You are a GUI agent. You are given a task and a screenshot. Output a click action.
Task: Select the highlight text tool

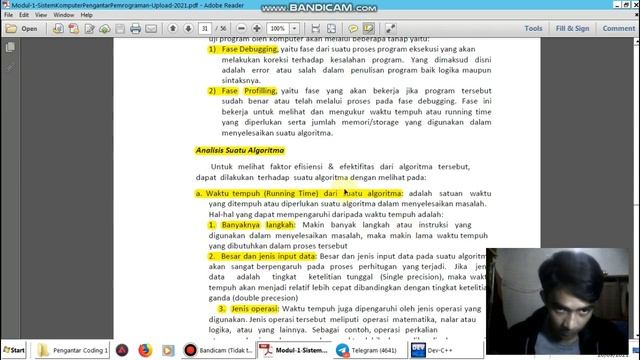(368, 29)
